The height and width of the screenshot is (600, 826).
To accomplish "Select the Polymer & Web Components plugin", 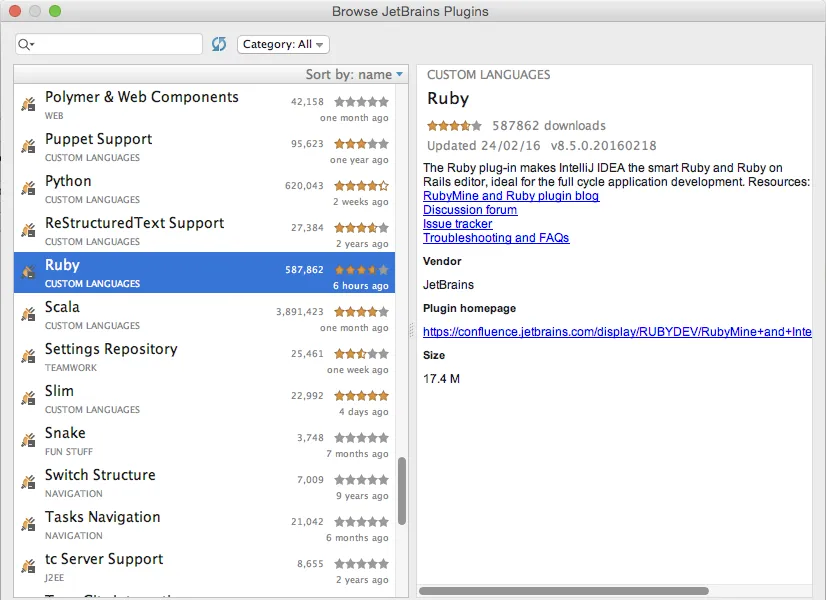I will pyautogui.click(x=204, y=104).
